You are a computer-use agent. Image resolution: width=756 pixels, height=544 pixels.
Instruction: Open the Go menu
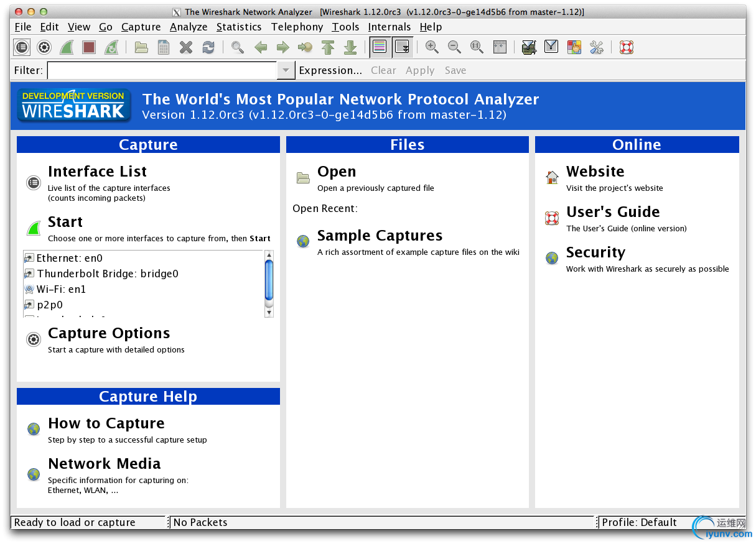pos(106,27)
